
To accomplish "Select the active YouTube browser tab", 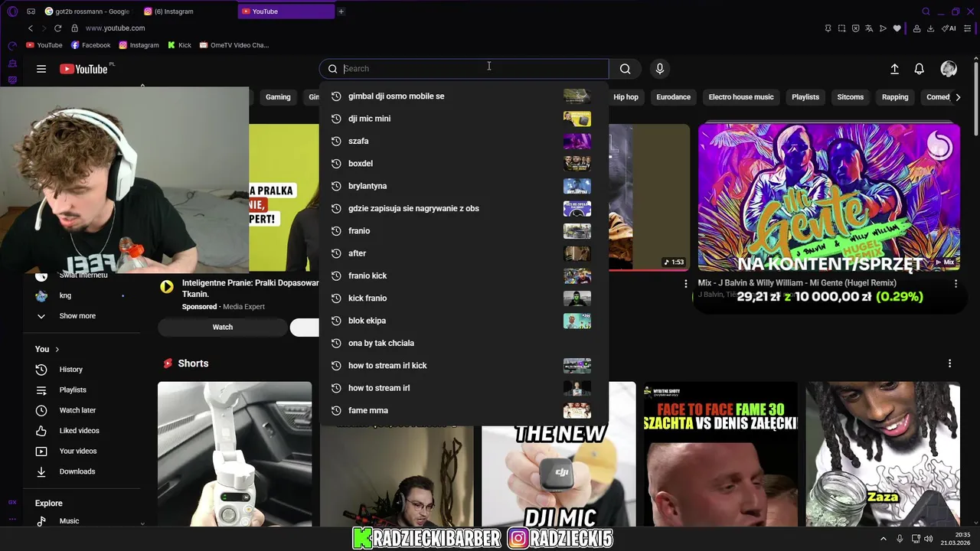I will click(x=286, y=11).
